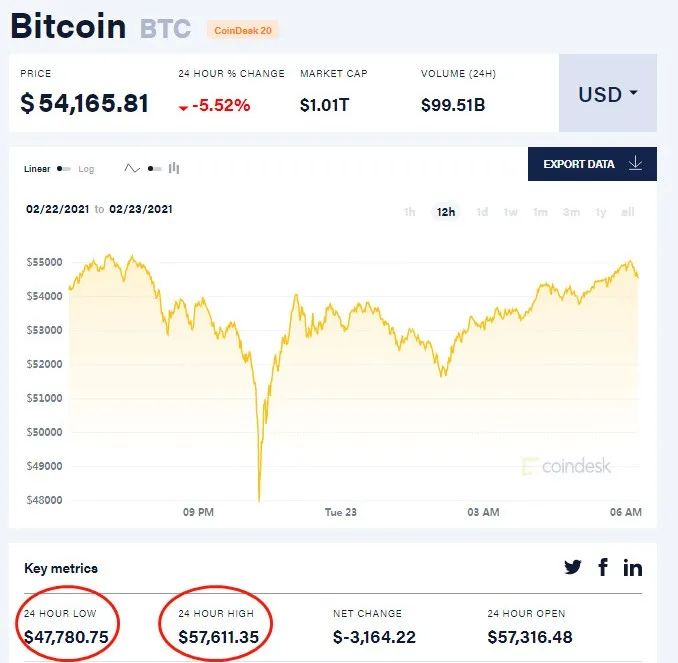Image resolution: width=678 pixels, height=663 pixels.
Task: Click the price dip near $48000 on chart
Action: [259, 497]
